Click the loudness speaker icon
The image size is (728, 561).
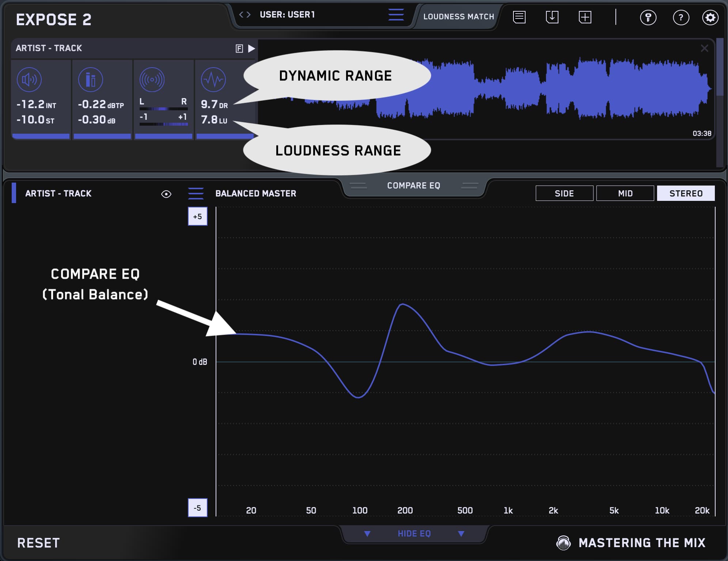click(29, 80)
